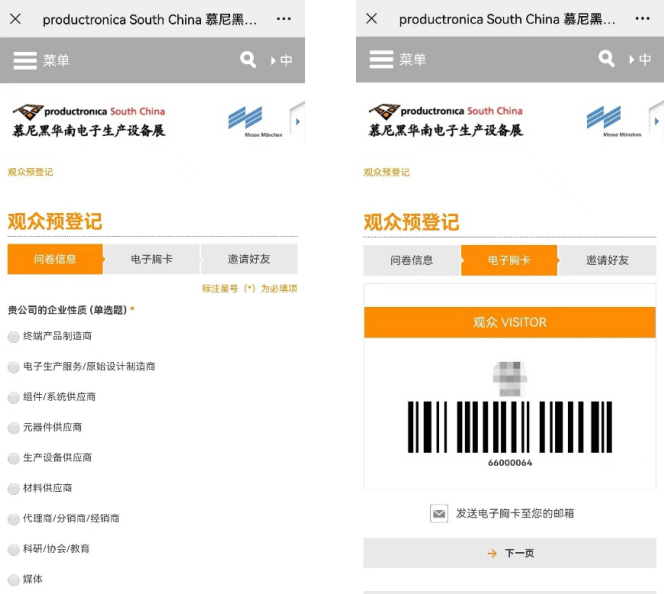This screenshot has height=594, width=665.
Task: Choose 元器件供应商 radio option
Action: (14, 428)
